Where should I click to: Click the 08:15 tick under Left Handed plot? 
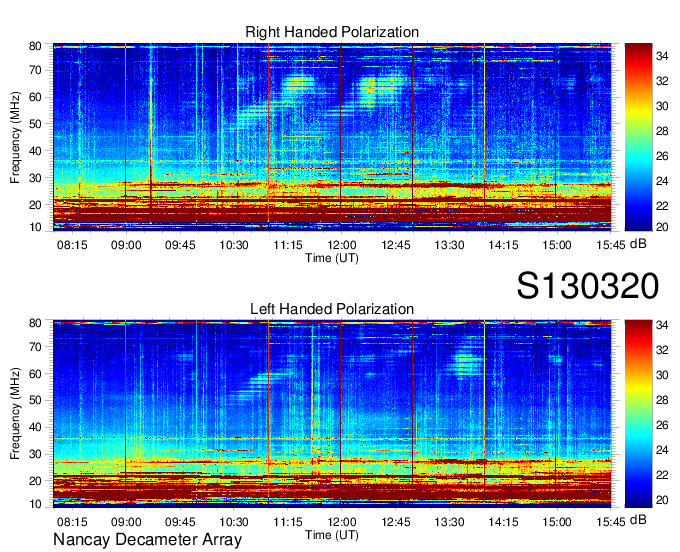click(72, 522)
